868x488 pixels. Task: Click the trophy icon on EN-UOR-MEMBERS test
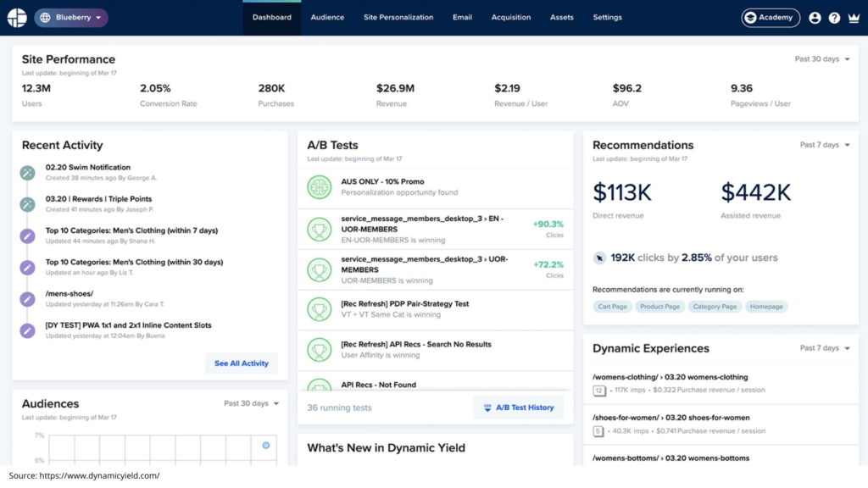[x=319, y=228]
